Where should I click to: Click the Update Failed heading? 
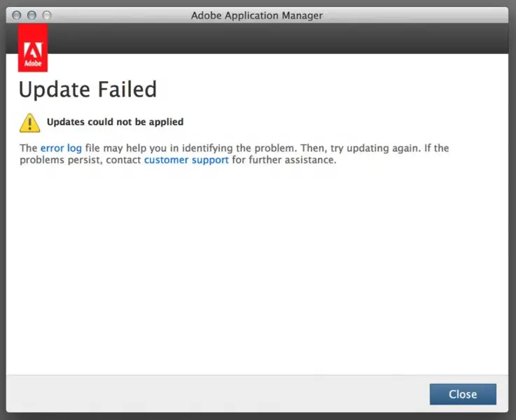pyautogui.click(x=88, y=90)
